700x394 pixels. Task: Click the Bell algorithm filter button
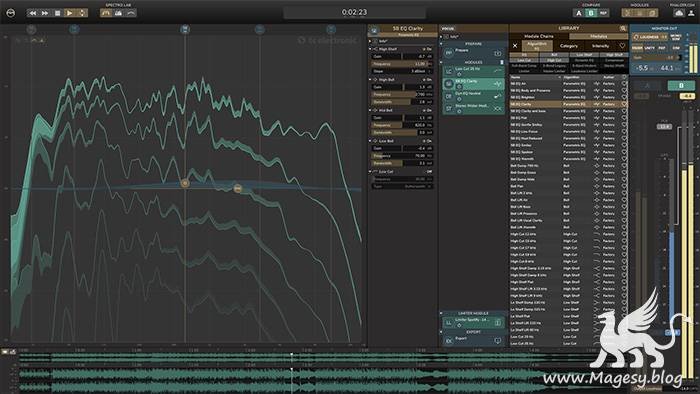(554, 55)
